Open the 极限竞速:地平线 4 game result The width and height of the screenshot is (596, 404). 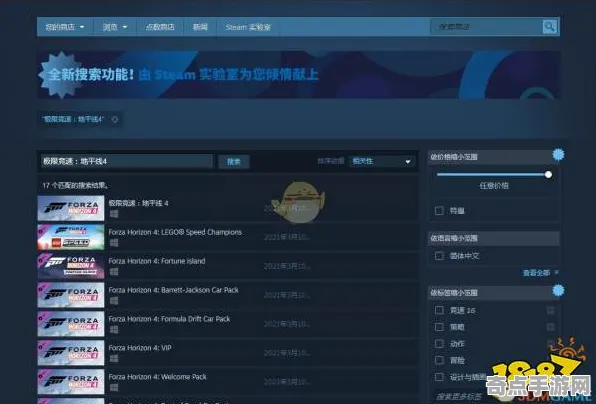pos(227,208)
